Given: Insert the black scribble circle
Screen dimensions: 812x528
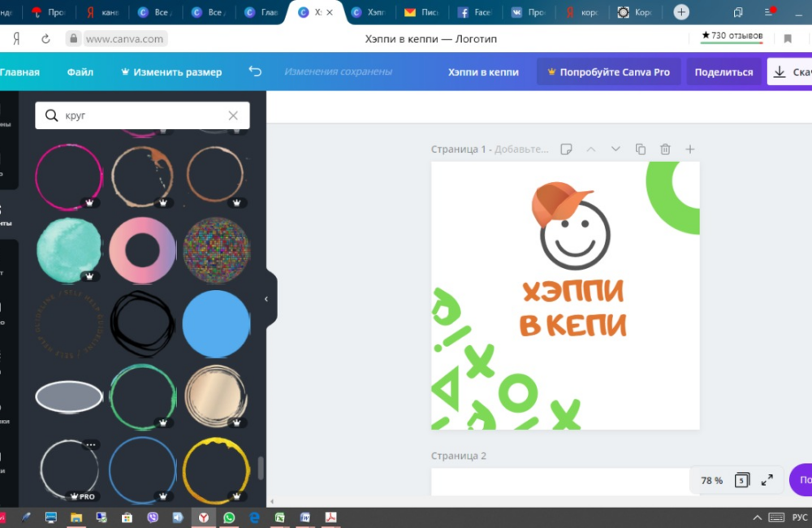Looking at the screenshot, I should point(142,324).
